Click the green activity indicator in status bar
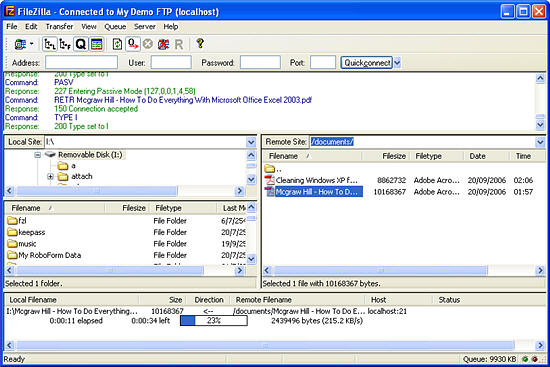The width and height of the screenshot is (550, 367). click(525, 359)
